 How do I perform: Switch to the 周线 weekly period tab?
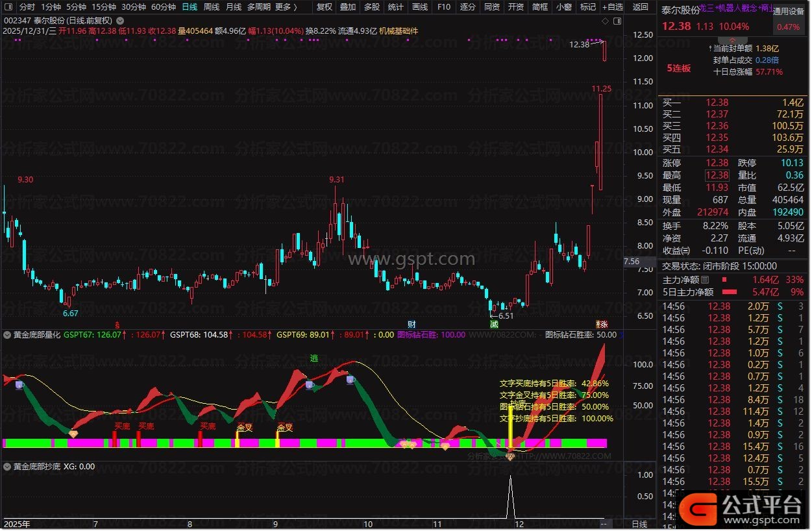point(212,7)
